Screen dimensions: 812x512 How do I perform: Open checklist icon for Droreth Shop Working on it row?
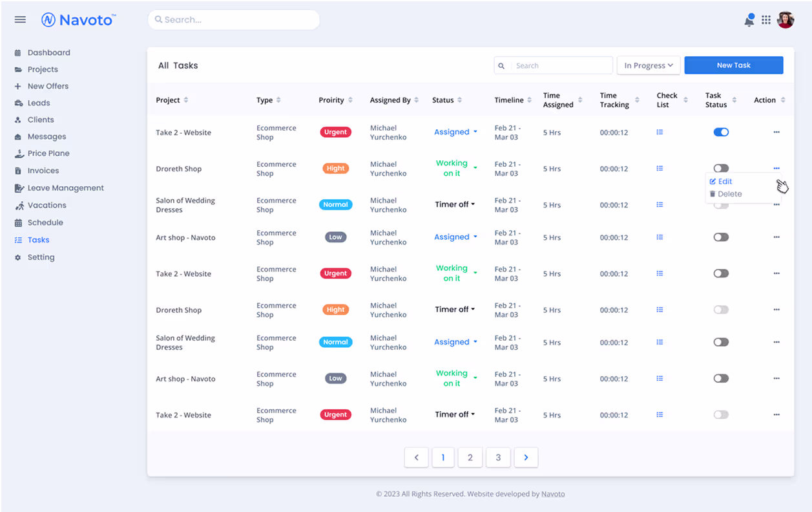[x=660, y=168]
